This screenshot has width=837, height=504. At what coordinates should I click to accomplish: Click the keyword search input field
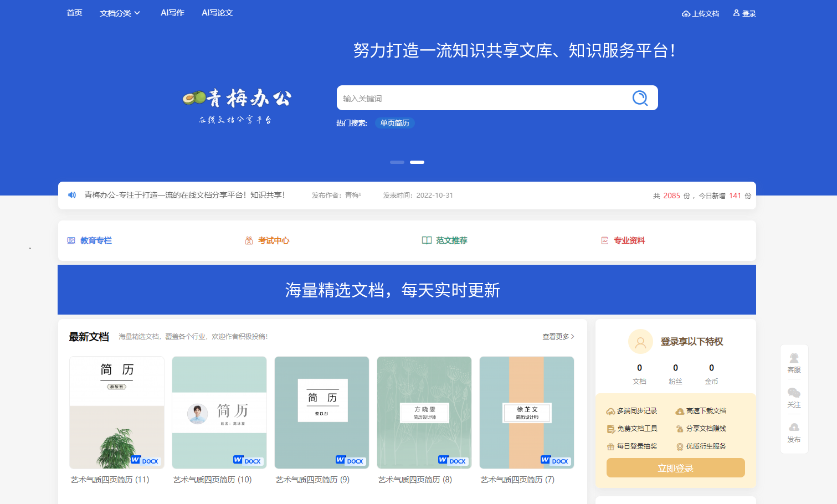[482, 98]
